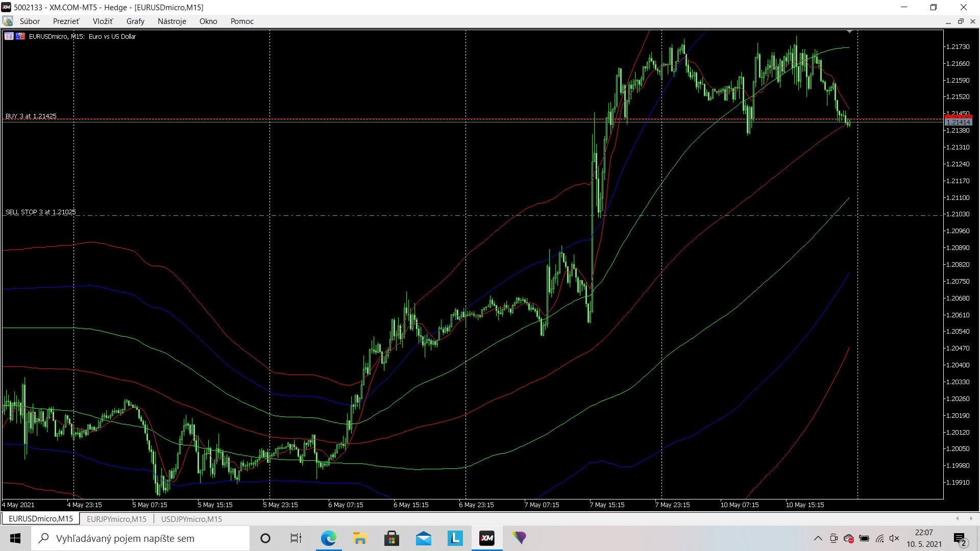
Task: Open Cortana from the taskbar circle
Action: (x=265, y=538)
